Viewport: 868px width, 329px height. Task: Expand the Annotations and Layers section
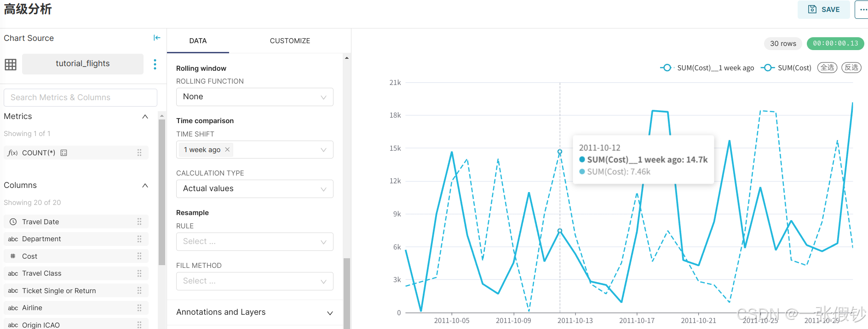(x=254, y=312)
